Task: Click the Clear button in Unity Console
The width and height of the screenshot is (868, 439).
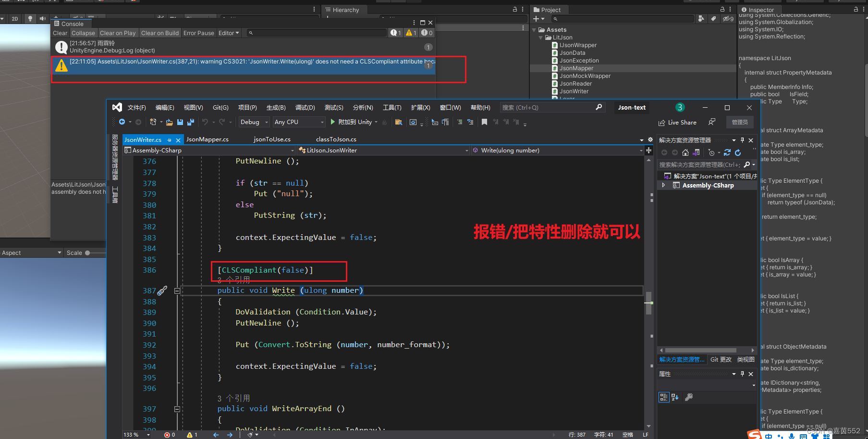Action: pyautogui.click(x=60, y=33)
